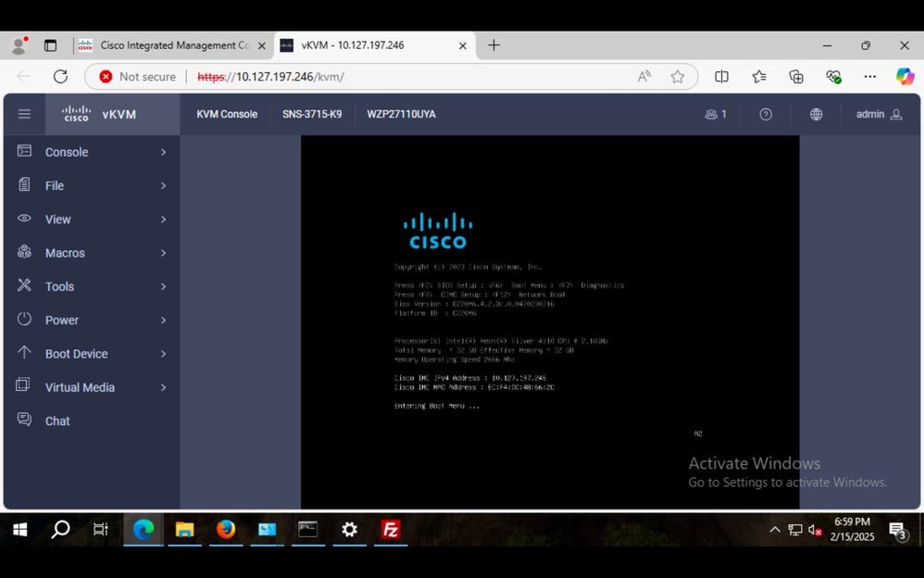The width and height of the screenshot is (924, 578).
Task: Open the help question mark icon
Action: [766, 115]
